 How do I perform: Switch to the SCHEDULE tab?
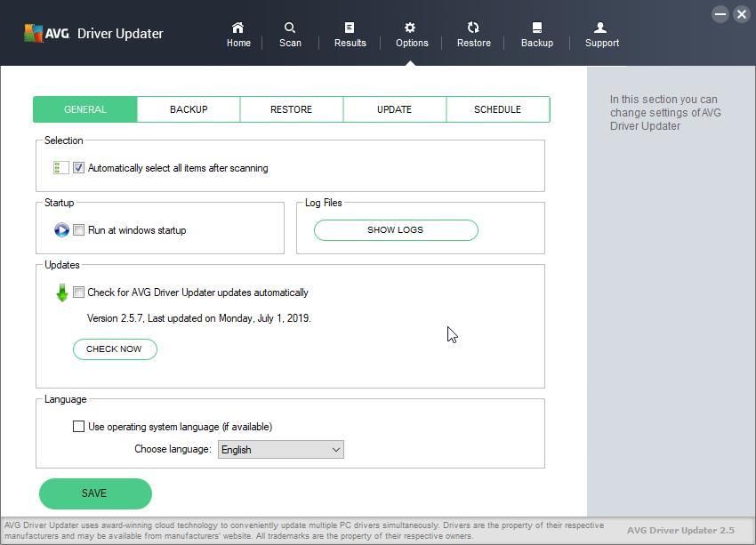click(x=497, y=109)
